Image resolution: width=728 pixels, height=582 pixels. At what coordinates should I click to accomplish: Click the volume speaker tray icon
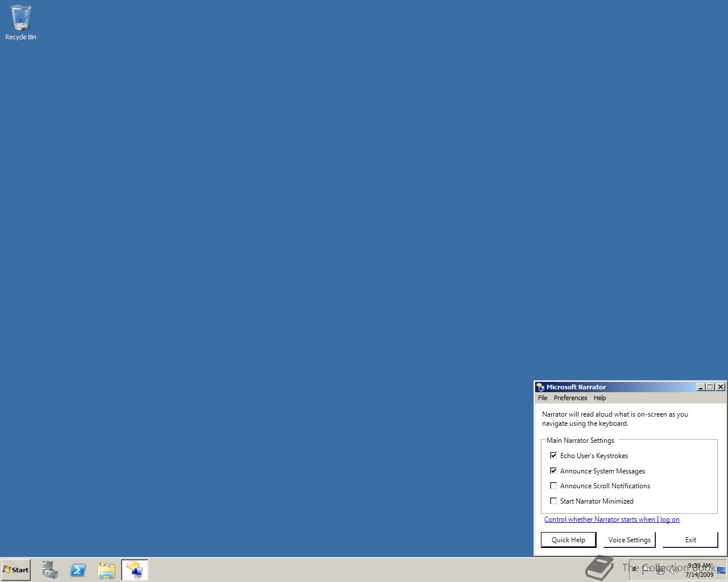673,569
